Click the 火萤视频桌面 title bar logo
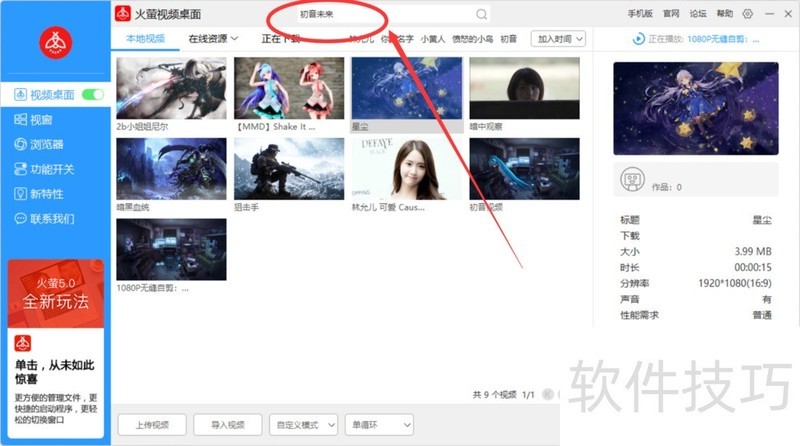 tap(123, 14)
